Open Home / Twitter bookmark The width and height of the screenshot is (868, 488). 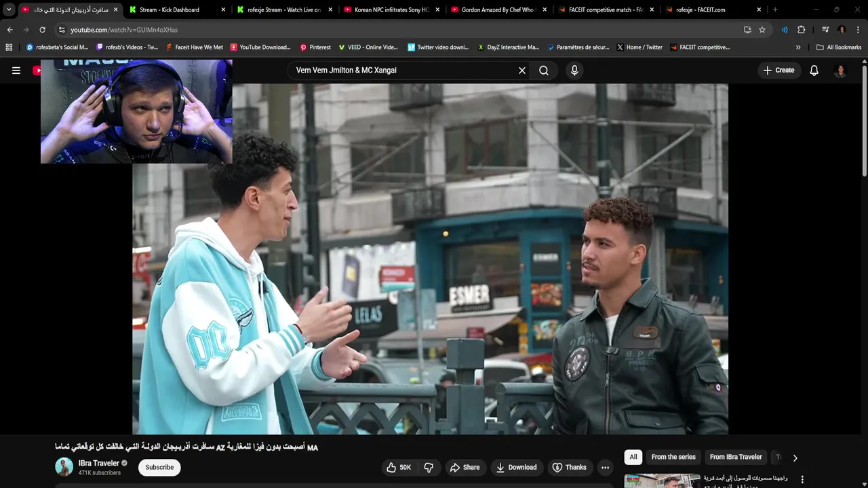point(639,47)
